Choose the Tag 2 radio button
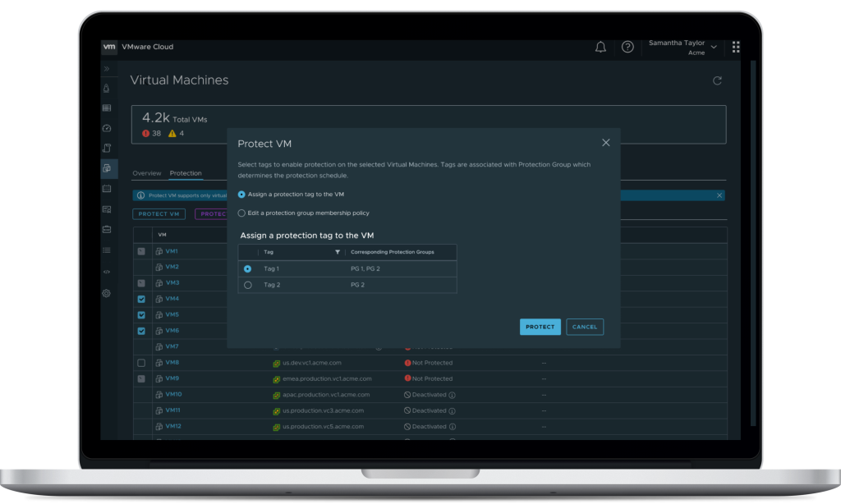This screenshot has height=504, width=841. [248, 285]
